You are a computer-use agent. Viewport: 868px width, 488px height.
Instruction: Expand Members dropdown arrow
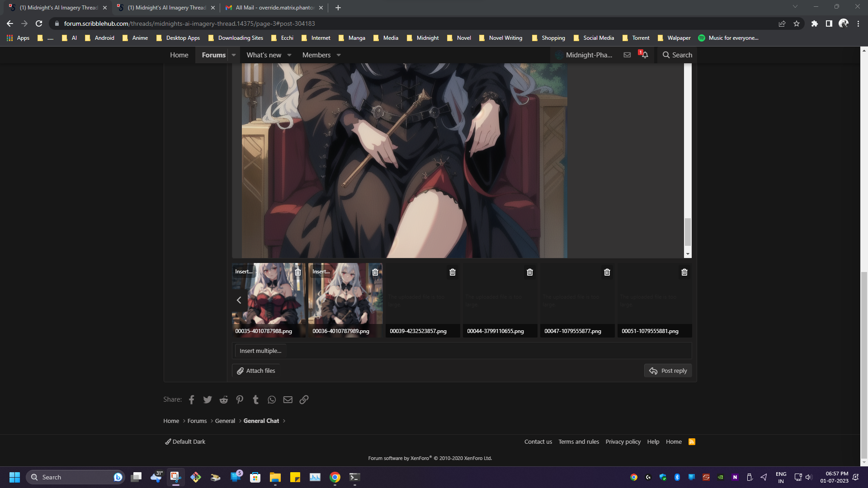pyautogui.click(x=339, y=55)
